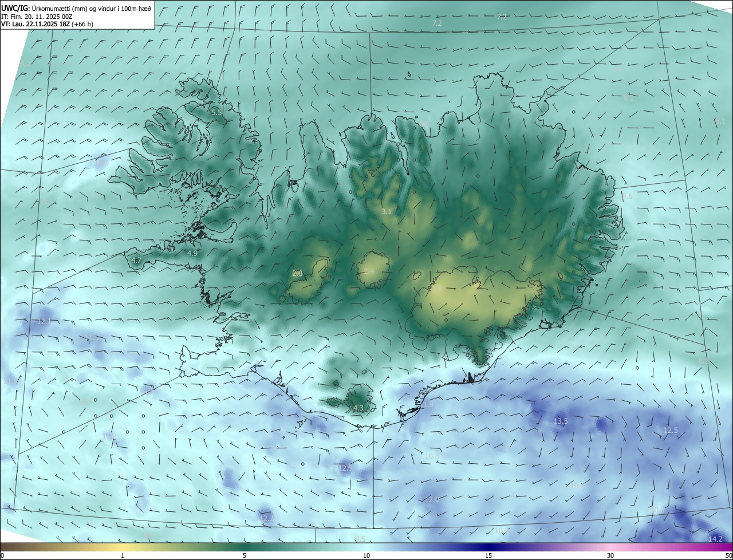Click the 10.4 value over the southeast sea

click(x=577, y=486)
